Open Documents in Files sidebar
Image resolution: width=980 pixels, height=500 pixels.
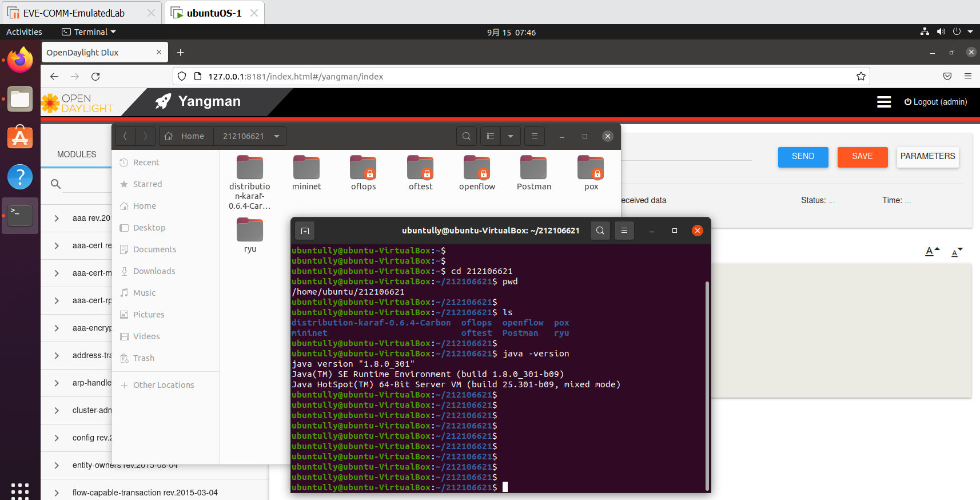[154, 249]
